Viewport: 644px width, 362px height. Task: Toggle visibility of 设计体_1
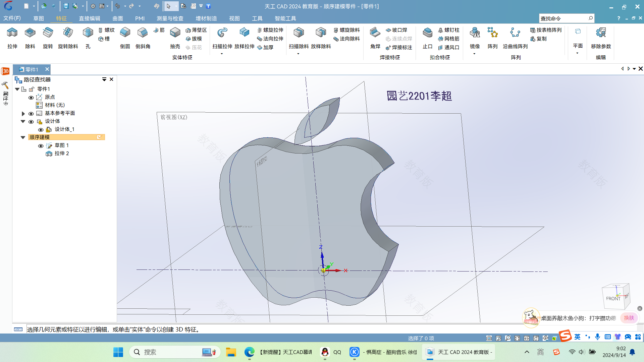coord(41,130)
